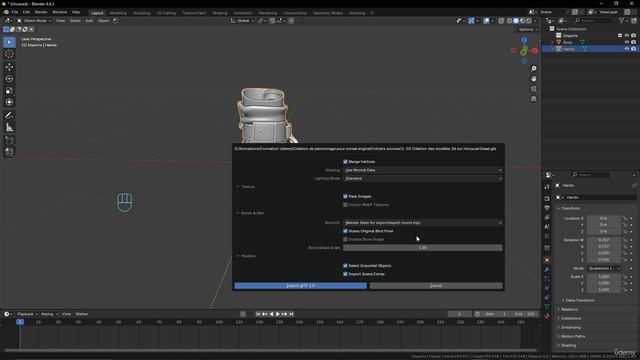The image size is (640, 360).
Task: Open the viewport Options button
Action: pyautogui.click(x=528, y=29)
